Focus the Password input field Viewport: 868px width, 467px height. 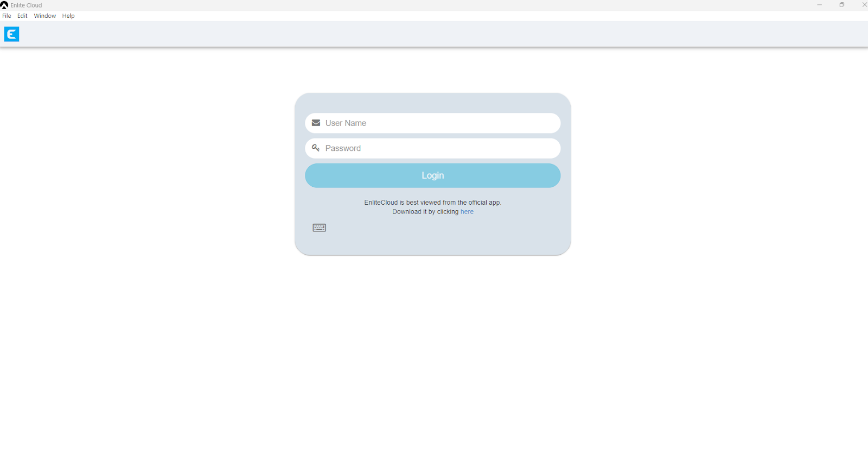[x=432, y=148]
